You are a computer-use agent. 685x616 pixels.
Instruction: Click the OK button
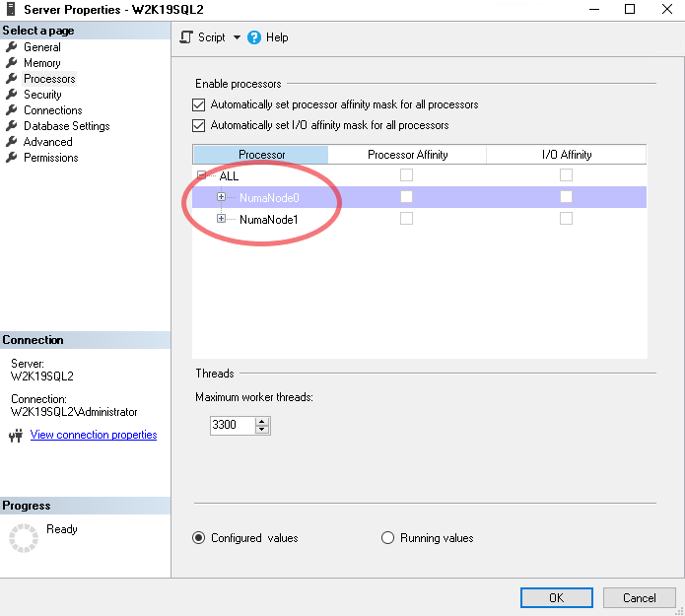(x=557, y=597)
